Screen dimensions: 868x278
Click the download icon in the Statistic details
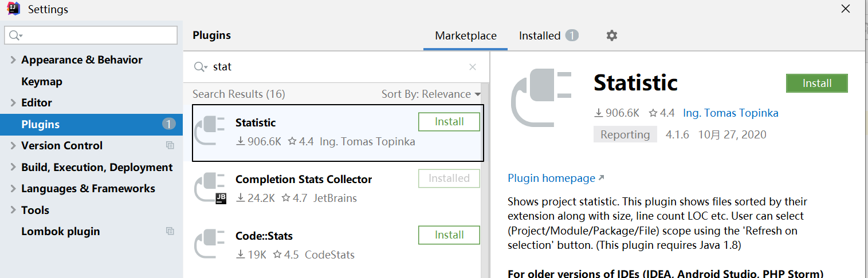coord(599,113)
